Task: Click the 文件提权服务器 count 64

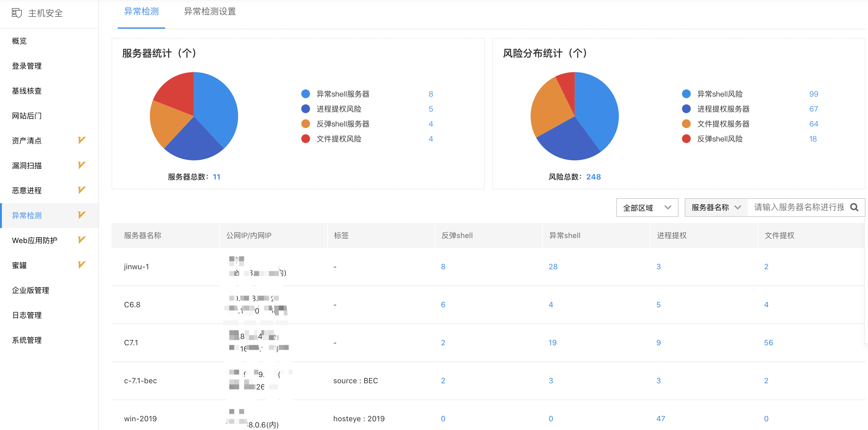Action: click(x=813, y=124)
